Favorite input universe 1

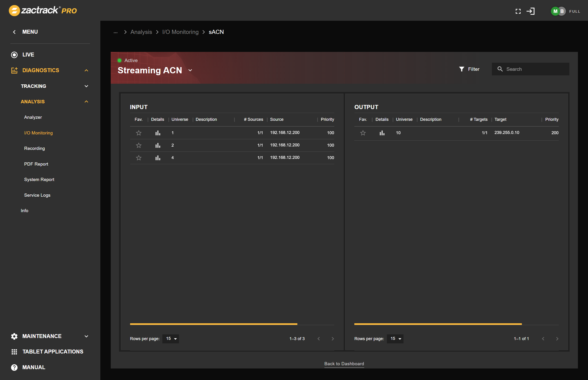point(138,133)
